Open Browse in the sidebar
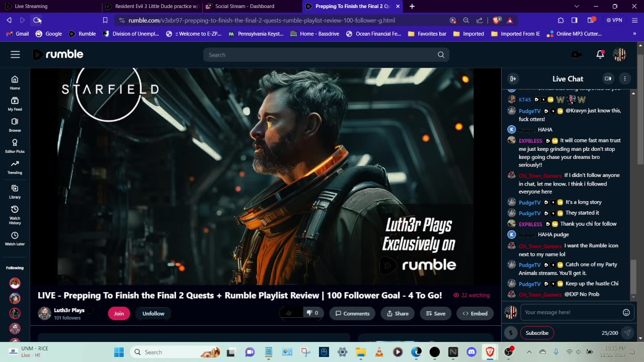 tap(15, 125)
